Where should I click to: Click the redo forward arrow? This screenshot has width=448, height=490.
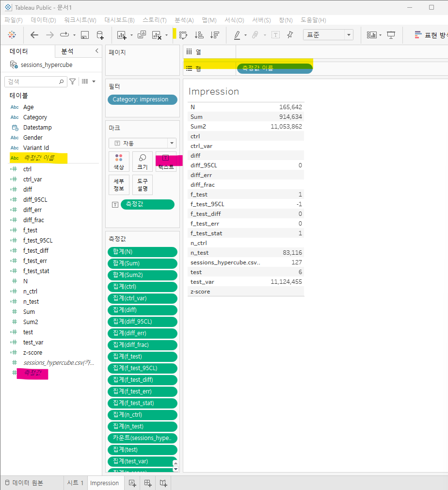[49, 34]
